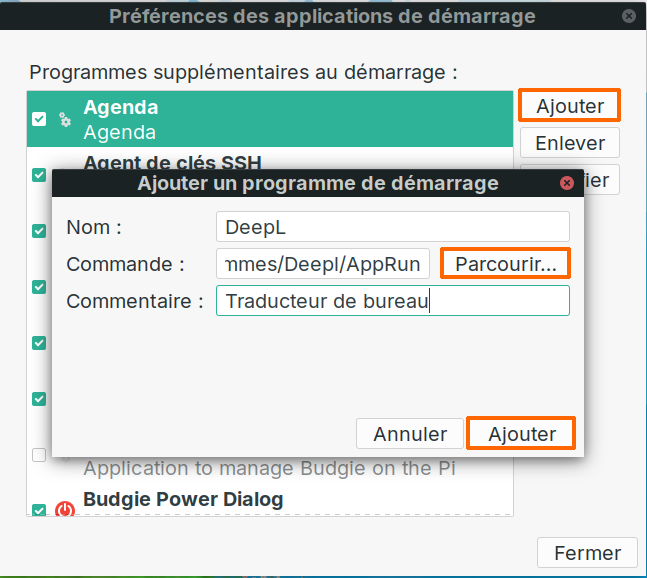Click the red Budgie Power Dialog icon
Viewport: 647px width, 578px height.
65,510
